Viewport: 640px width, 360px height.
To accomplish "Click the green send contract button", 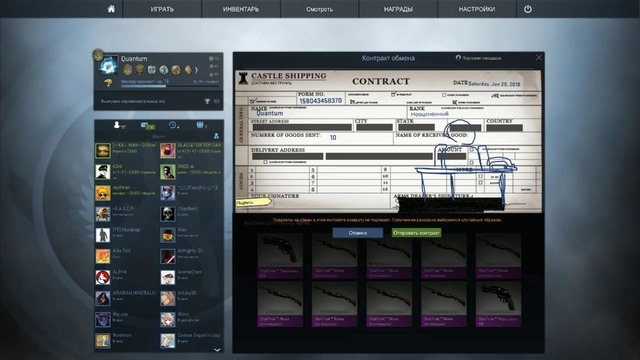I will 416,233.
